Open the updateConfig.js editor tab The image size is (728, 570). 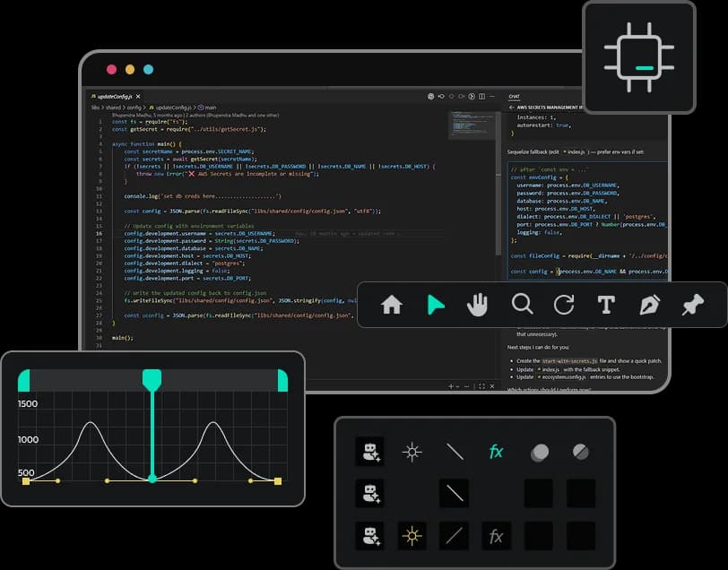pyautogui.click(x=115, y=97)
